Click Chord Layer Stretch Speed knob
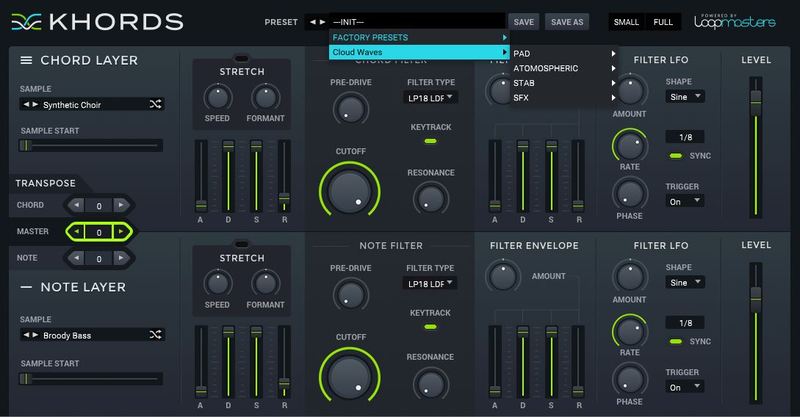Screen dimensions: 800x417 click(x=218, y=97)
